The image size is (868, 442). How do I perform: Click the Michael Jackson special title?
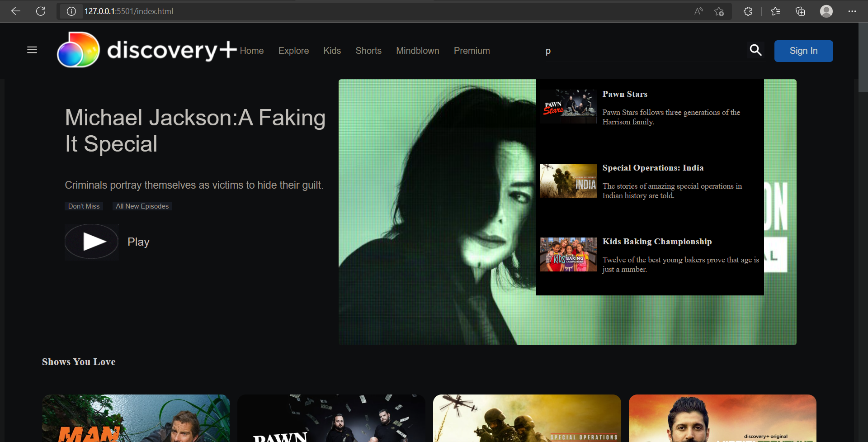195,131
